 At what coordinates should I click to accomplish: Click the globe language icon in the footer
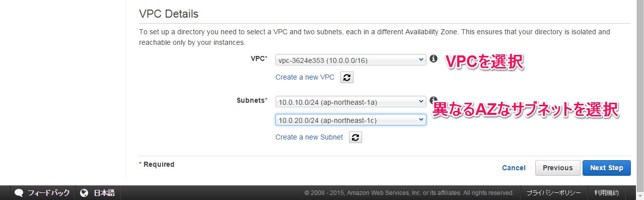pyautogui.click(x=85, y=193)
